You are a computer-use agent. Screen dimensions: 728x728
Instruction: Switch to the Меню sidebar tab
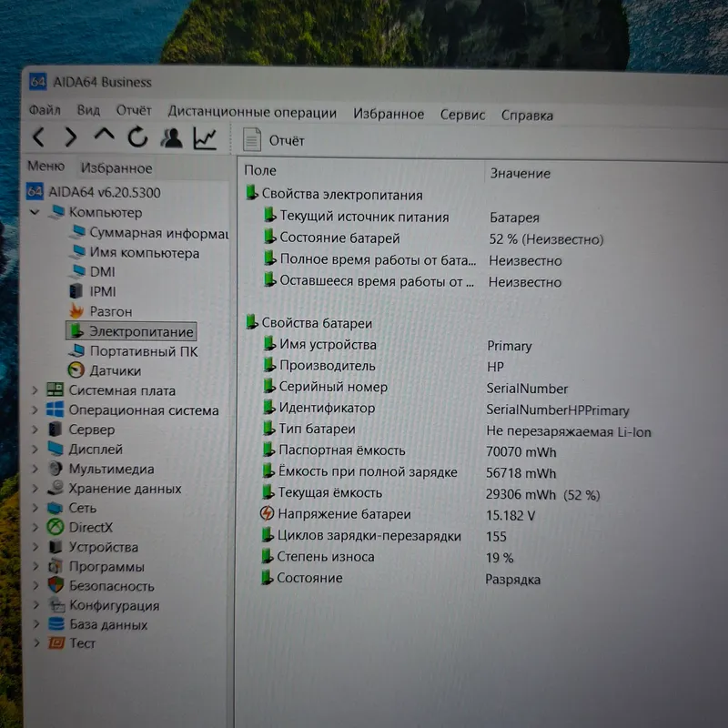point(46,166)
